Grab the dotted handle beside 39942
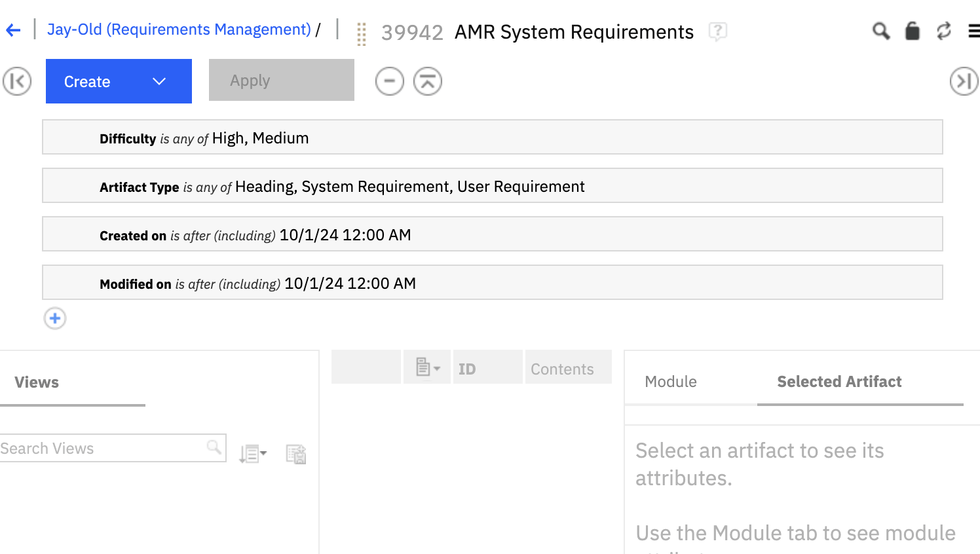Viewport: 980px width, 554px height. pos(361,33)
